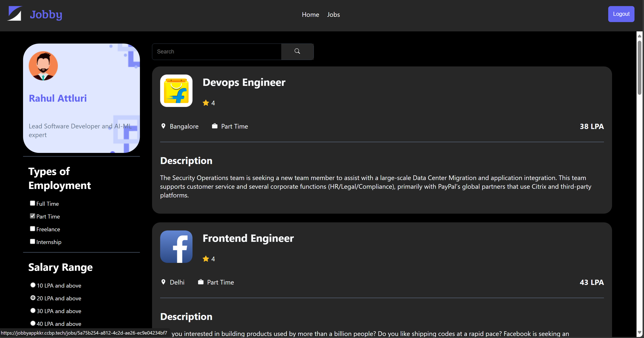
Task: Enable the Internship employment filter
Action: point(33,241)
